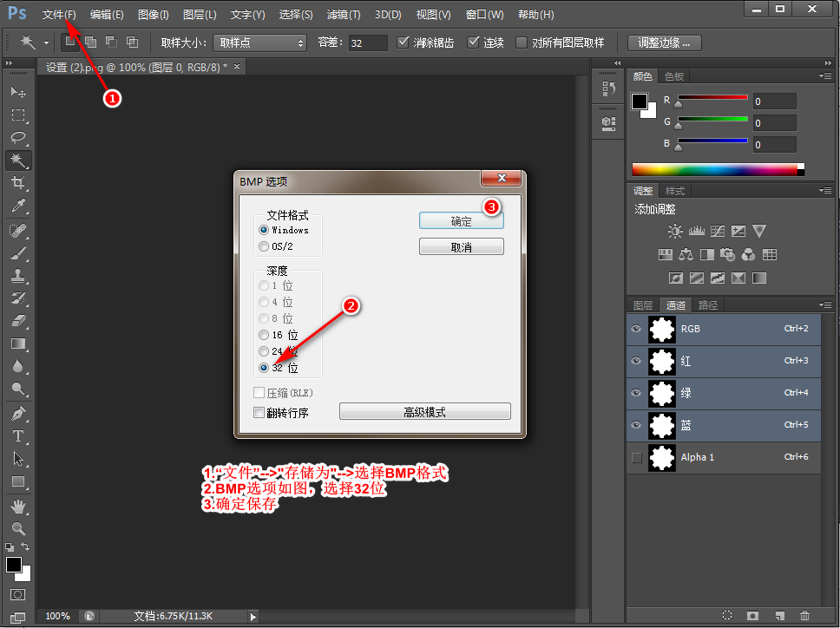Switch to the Paths tab

708,305
